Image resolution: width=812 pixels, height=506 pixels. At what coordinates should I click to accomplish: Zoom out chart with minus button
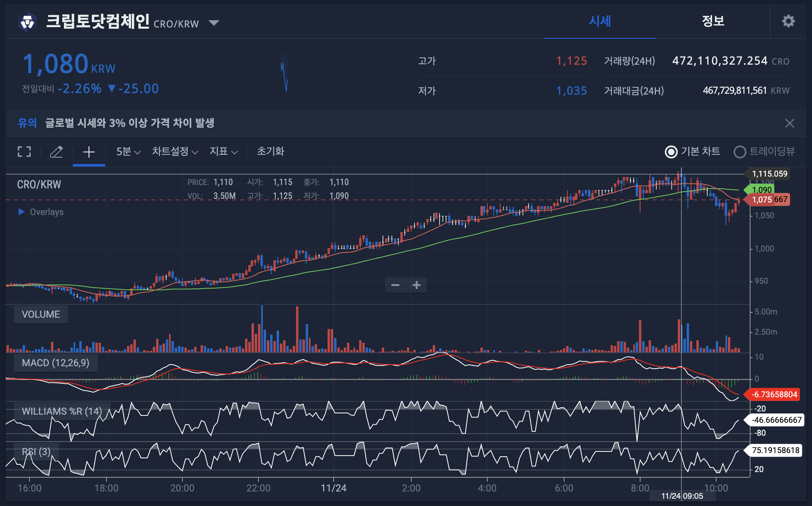click(395, 285)
